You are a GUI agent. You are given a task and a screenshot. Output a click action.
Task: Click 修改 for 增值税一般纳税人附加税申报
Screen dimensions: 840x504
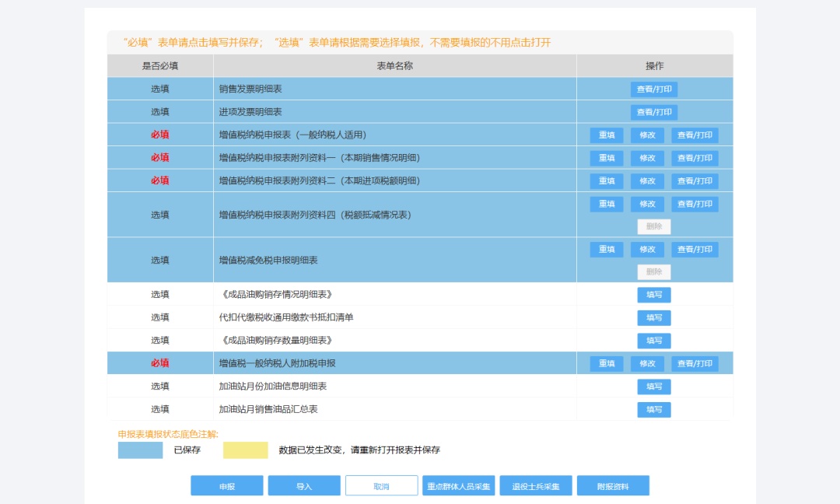tap(649, 363)
